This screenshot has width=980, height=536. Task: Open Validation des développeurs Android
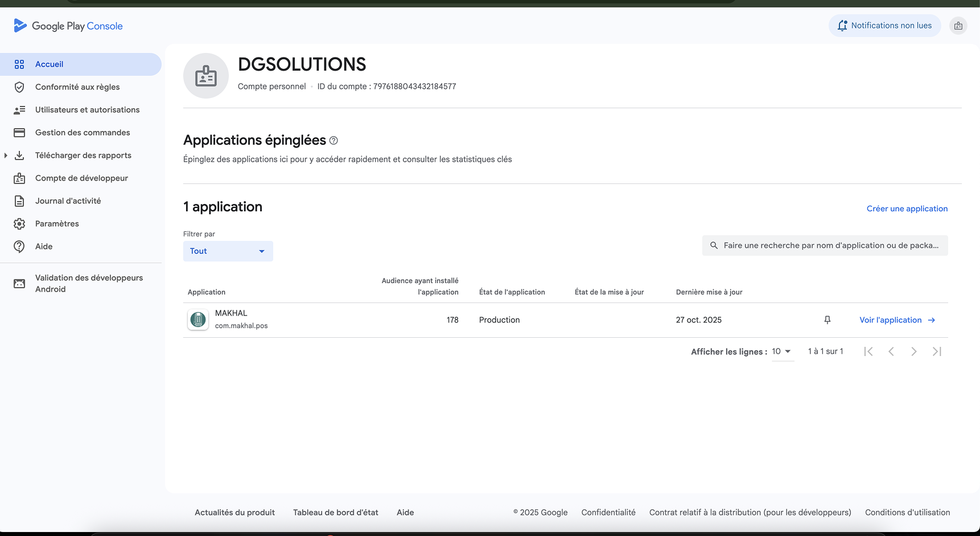89,284
